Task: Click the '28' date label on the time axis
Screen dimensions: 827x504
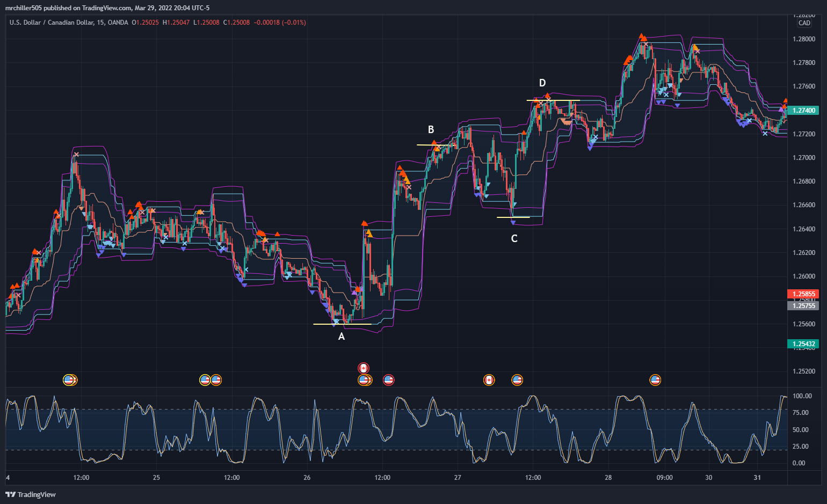Action: click(608, 477)
